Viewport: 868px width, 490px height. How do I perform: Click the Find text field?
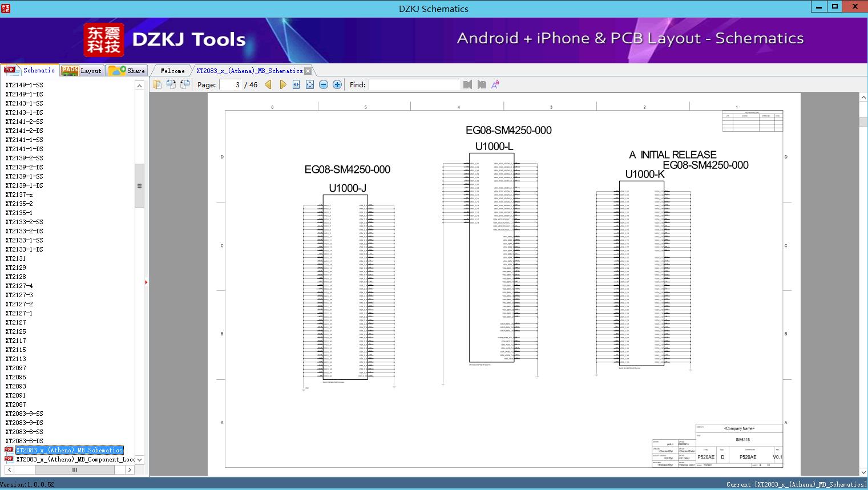click(x=414, y=84)
